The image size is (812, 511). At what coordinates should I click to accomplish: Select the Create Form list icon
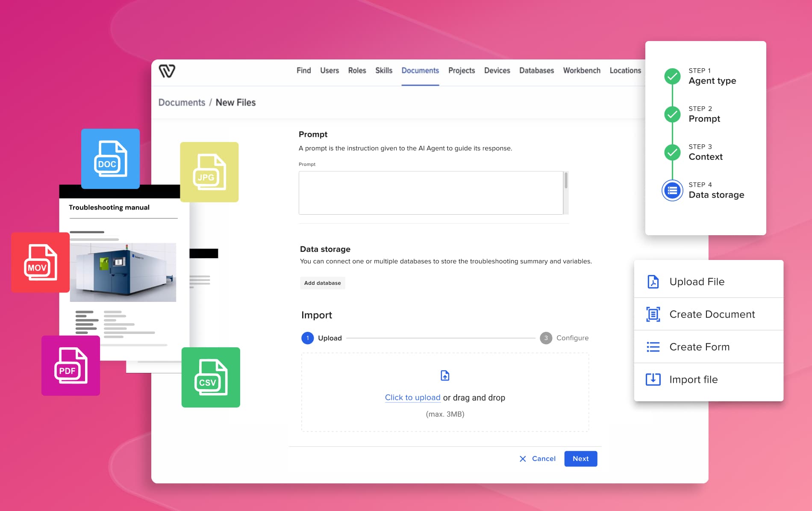coord(653,347)
